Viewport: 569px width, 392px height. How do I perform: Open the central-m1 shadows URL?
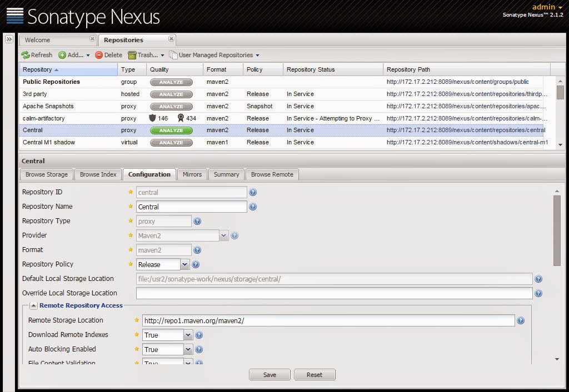click(x=467, y=142)
